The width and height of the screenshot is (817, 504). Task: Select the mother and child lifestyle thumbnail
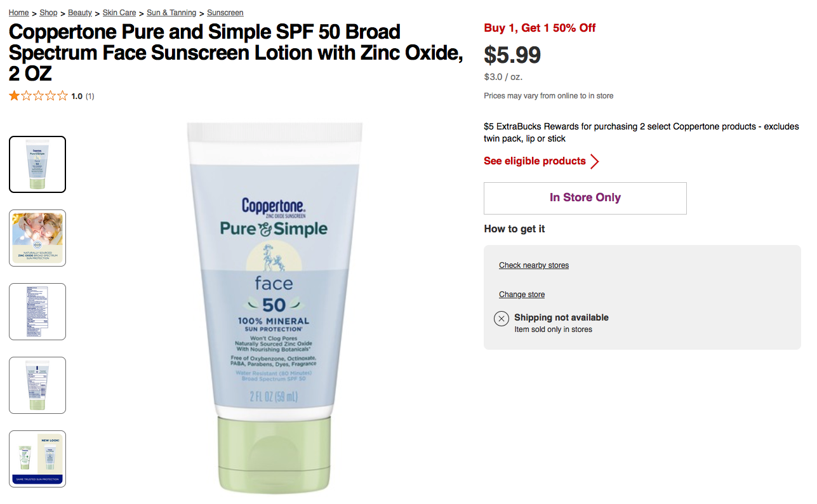37,238
